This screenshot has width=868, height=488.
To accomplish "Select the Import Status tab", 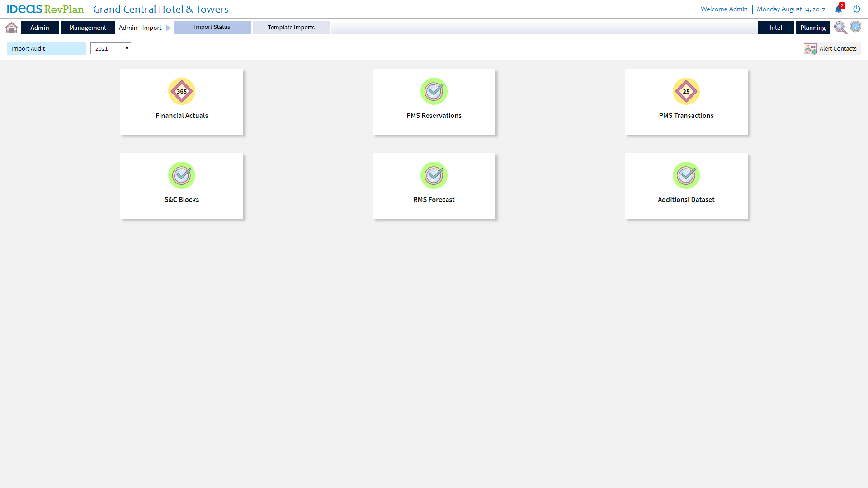I will coord(212,27).
